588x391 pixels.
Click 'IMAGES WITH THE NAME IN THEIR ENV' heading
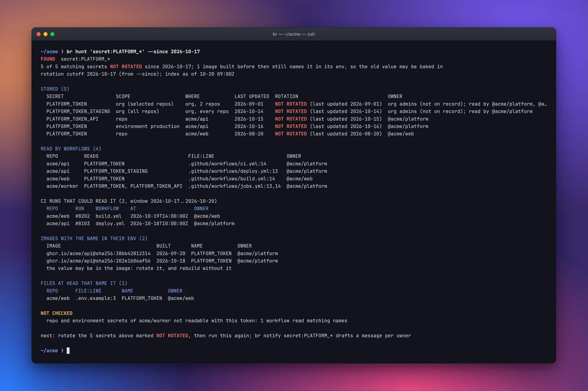click(94, 239)
